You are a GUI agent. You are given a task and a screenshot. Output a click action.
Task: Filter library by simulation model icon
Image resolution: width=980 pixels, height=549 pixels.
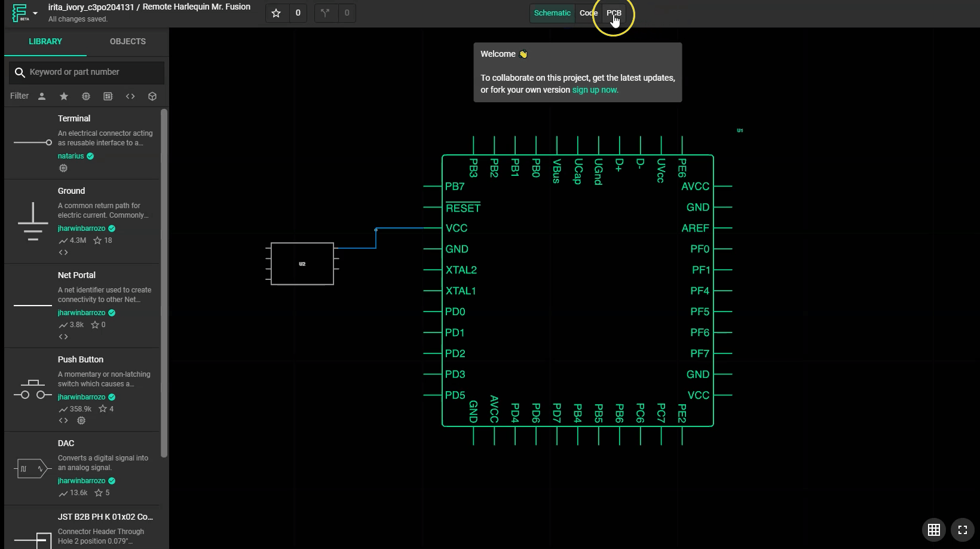pos(108,96)
